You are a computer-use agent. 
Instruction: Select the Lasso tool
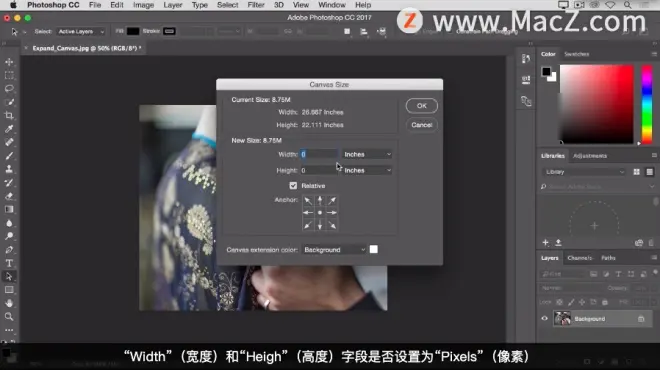(9, 88)
